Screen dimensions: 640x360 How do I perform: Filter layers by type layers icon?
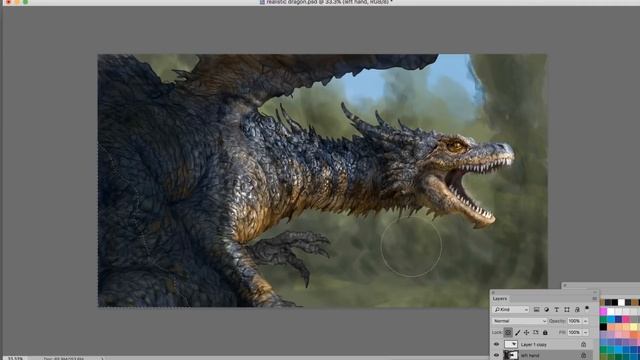[556, 310]
